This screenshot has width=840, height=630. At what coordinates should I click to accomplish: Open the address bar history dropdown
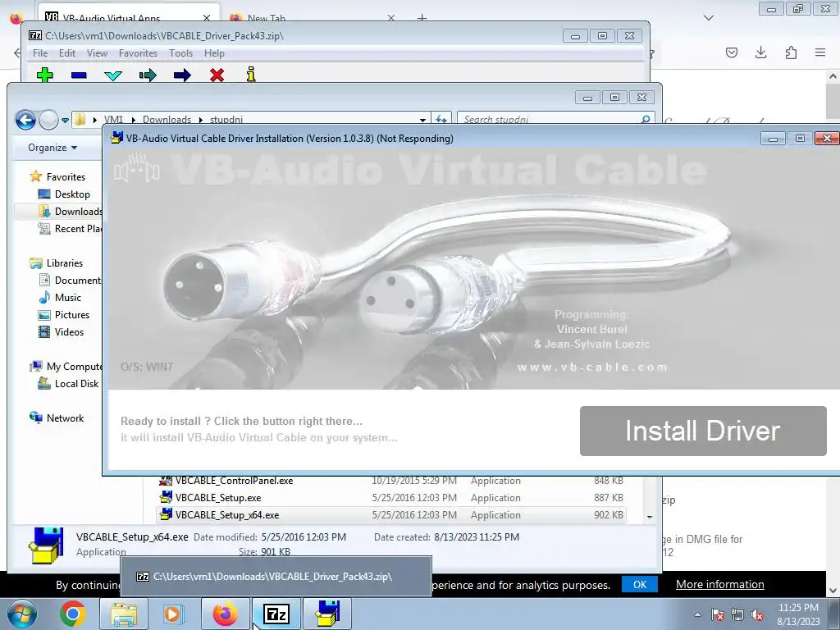(422, 120)
